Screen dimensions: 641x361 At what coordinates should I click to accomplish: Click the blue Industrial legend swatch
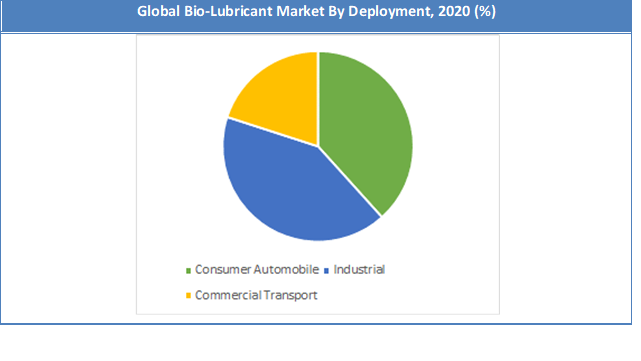[326, 271]
